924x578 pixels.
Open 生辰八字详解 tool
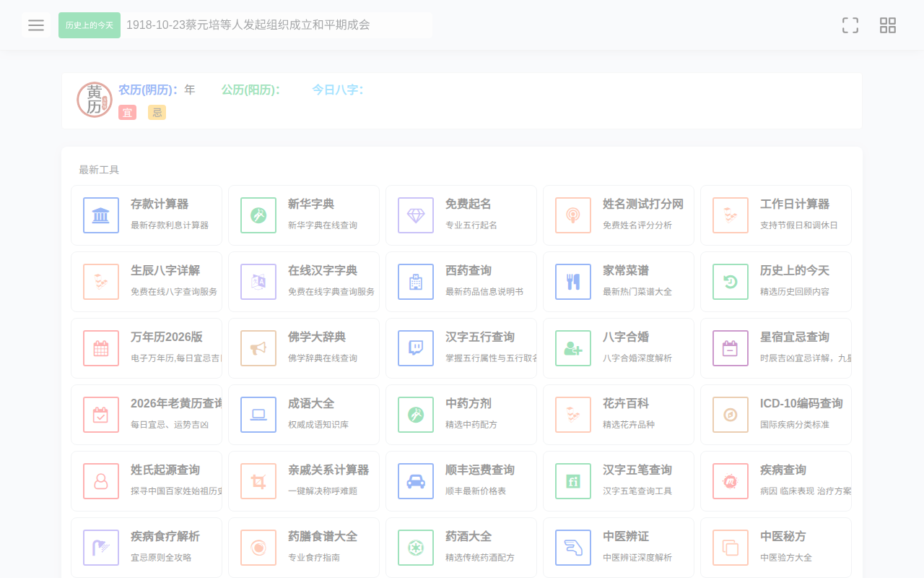tap(147, 282)
